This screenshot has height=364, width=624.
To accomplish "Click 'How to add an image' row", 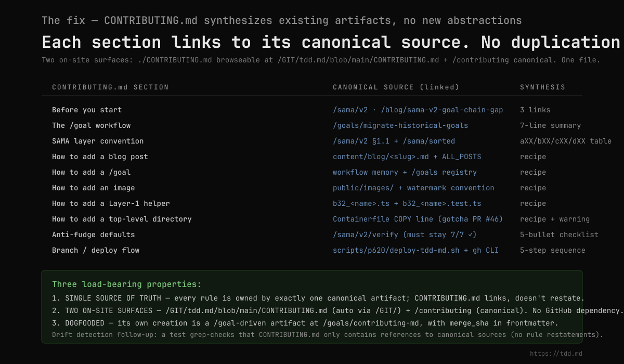I will click(94, 188).
